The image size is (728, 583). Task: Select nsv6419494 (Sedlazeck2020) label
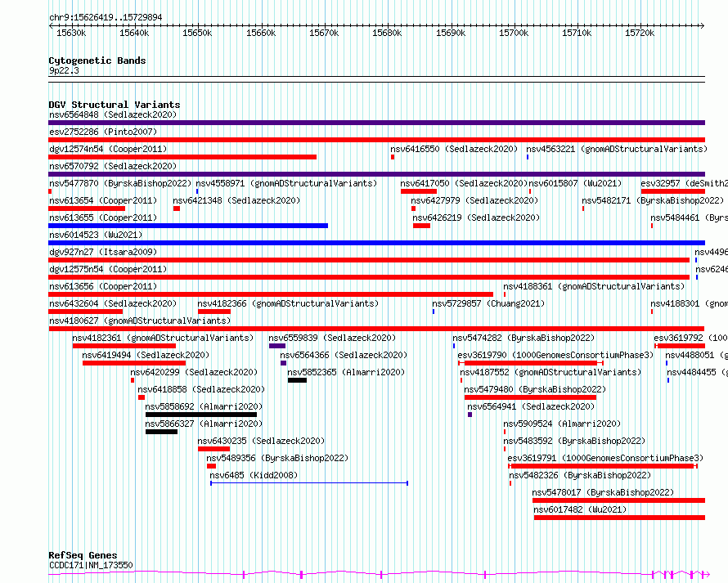[x=146, y=355]
